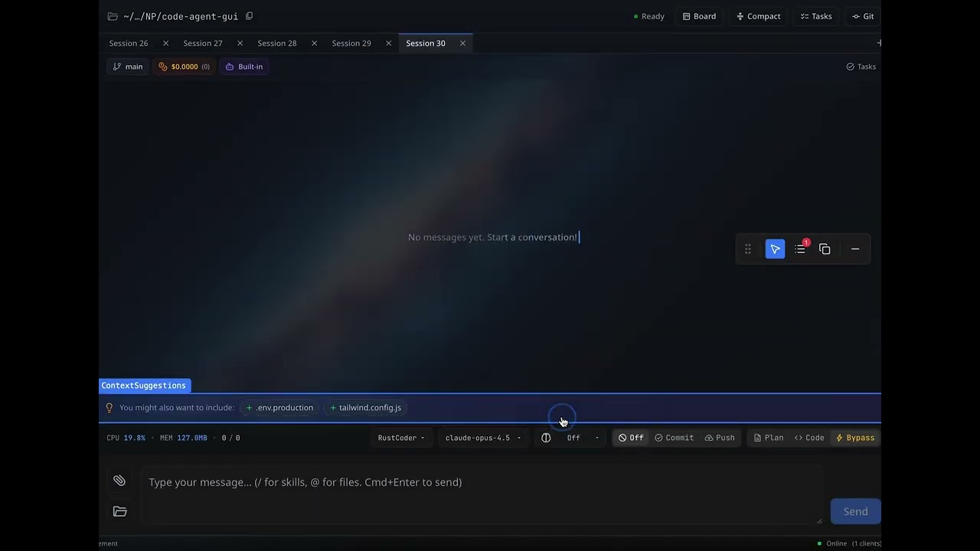Image resolution: width=980 pixels, height=551 pixels.
Task: Add a new session with the plus icon
Action: tap(878, 44)
